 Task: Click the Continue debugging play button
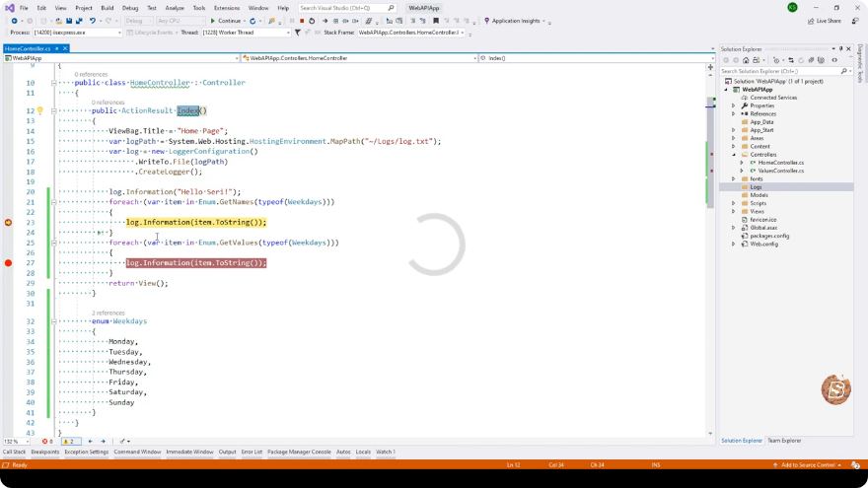(x=212, y=21)
